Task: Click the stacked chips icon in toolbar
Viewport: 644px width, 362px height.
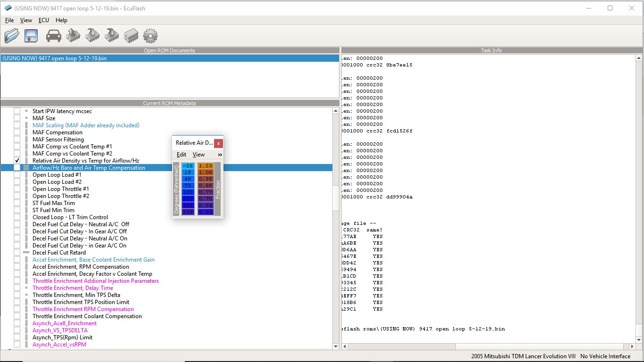Action: click(x=131, y=36)
